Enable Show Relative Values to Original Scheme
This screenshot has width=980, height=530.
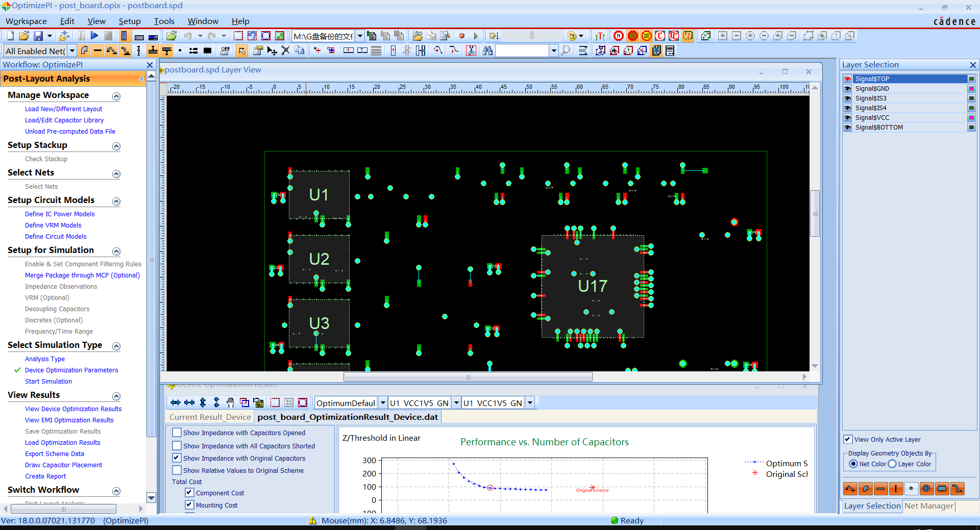[x=177, y=470]
